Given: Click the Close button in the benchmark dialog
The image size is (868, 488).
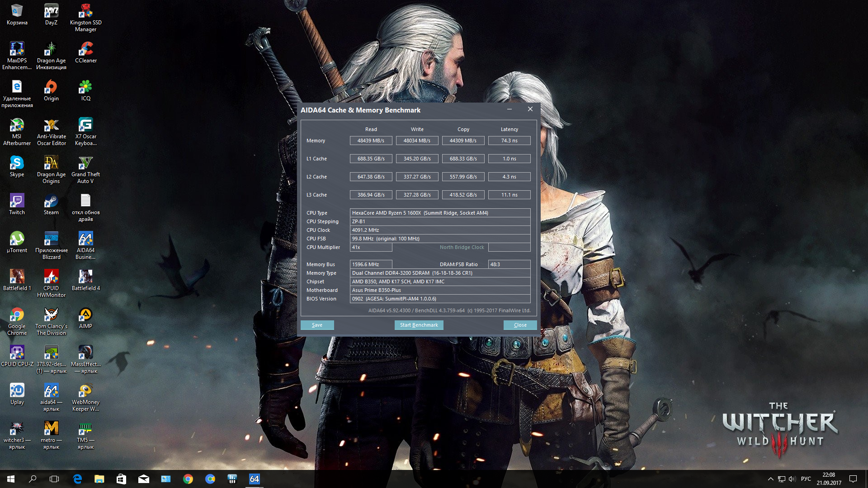Looking at the screenshot, I should click(x=520, y=325).
